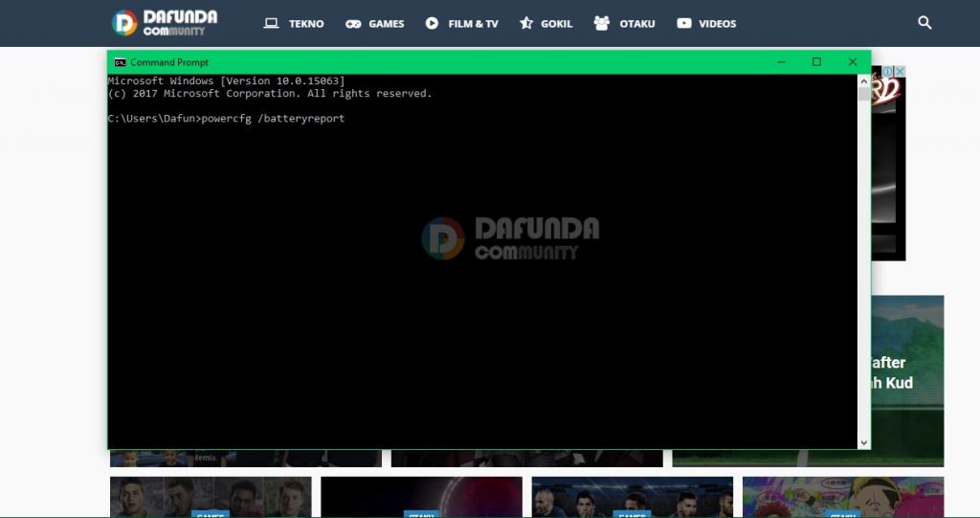Screen dimensions: 980x518
Task: Click the gamepad icon beside GAMES
Action: [353, 23]
